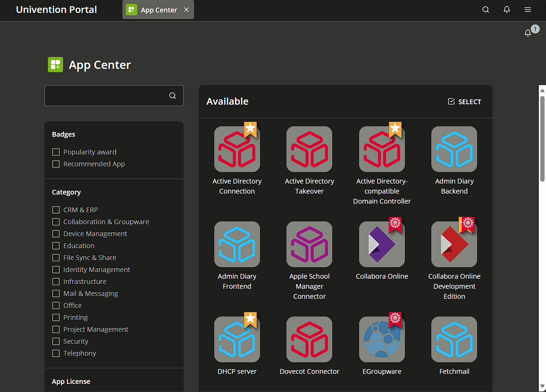Check the Identity Management filter

pyautogui.click(x=56, y=270)
